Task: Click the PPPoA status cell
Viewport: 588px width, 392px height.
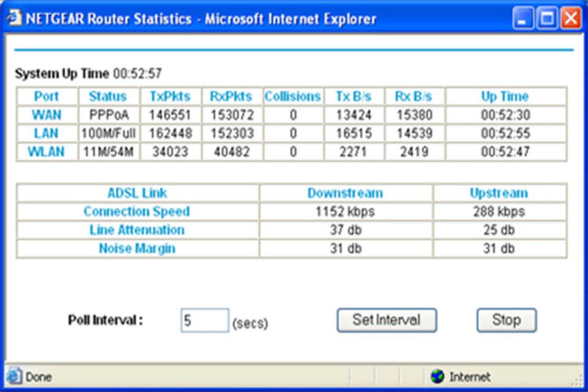Action: pos(109,115)
